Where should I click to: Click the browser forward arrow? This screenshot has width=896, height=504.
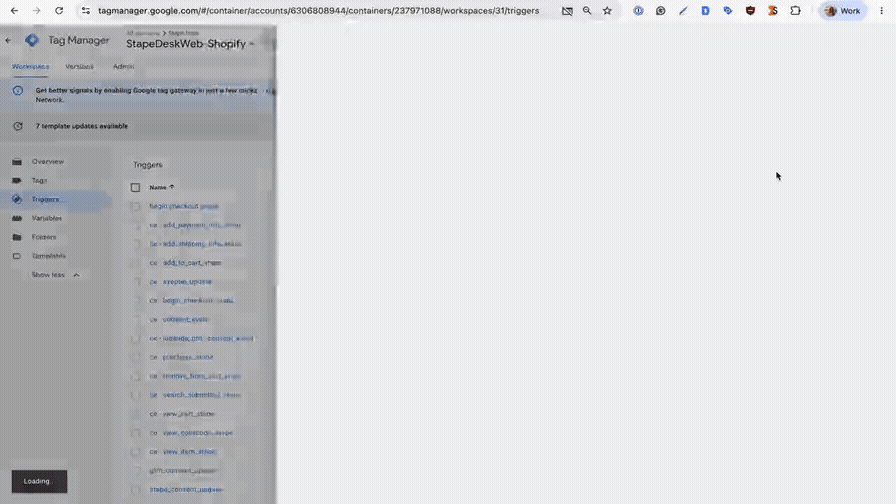[x=37, y=11]
